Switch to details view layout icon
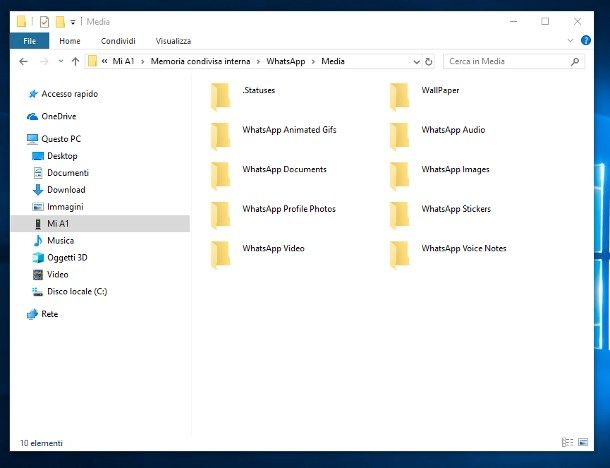 (x=567, y=442)
